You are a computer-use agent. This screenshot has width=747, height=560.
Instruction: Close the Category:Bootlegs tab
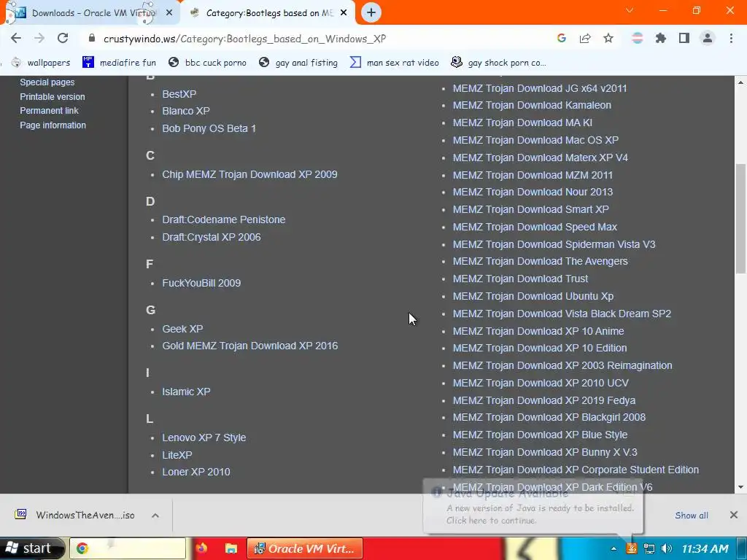(344, 13)
